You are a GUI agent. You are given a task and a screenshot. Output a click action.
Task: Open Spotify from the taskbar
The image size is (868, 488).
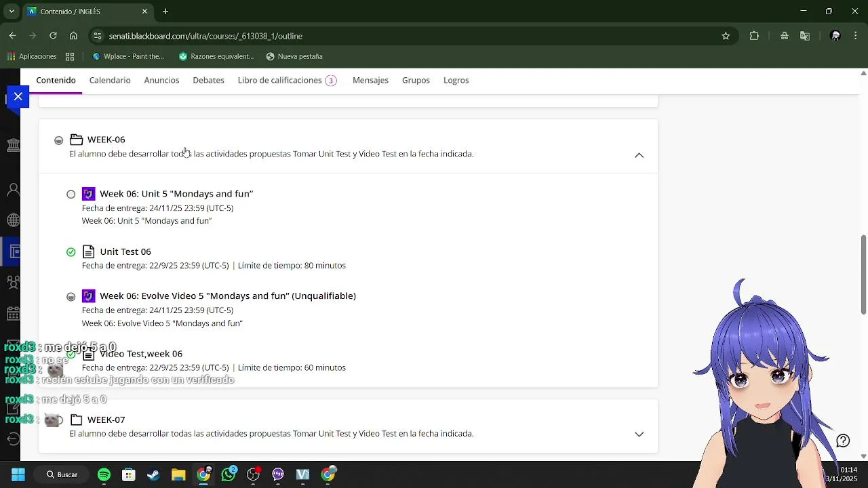point(104,474)
